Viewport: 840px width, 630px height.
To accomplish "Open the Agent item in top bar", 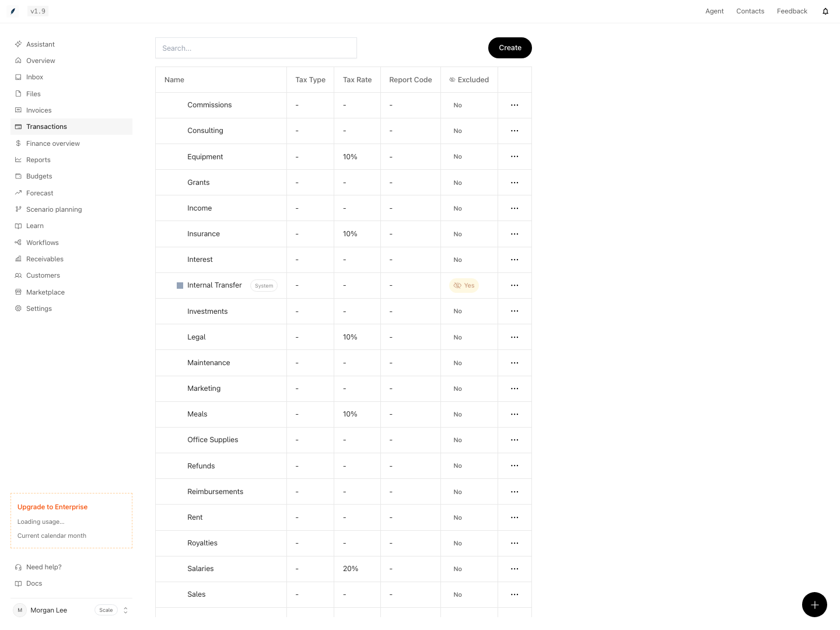I will [x=715, y=11].
